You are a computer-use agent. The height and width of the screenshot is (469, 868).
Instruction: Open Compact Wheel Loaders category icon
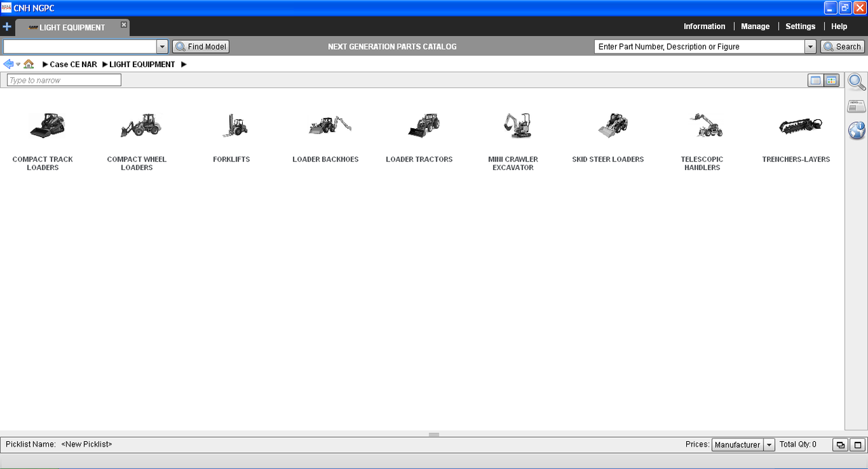click(141, 125)
